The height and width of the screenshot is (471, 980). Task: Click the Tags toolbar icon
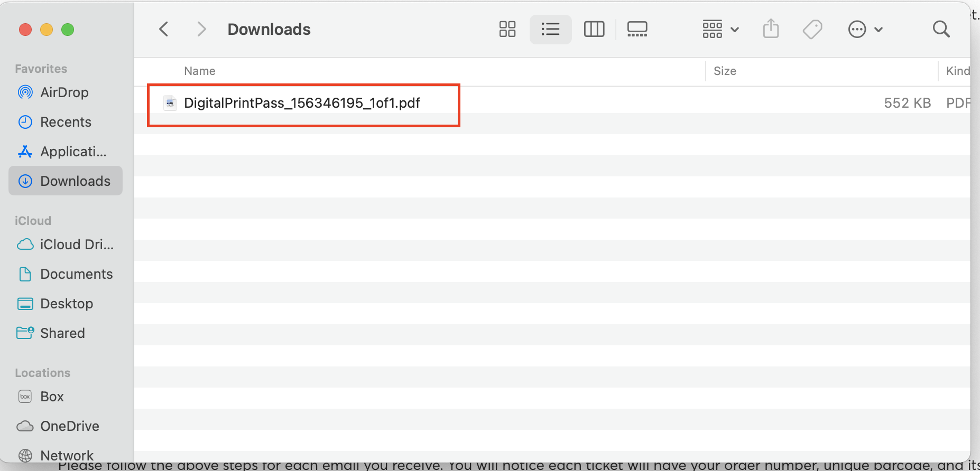coord(812,29)
